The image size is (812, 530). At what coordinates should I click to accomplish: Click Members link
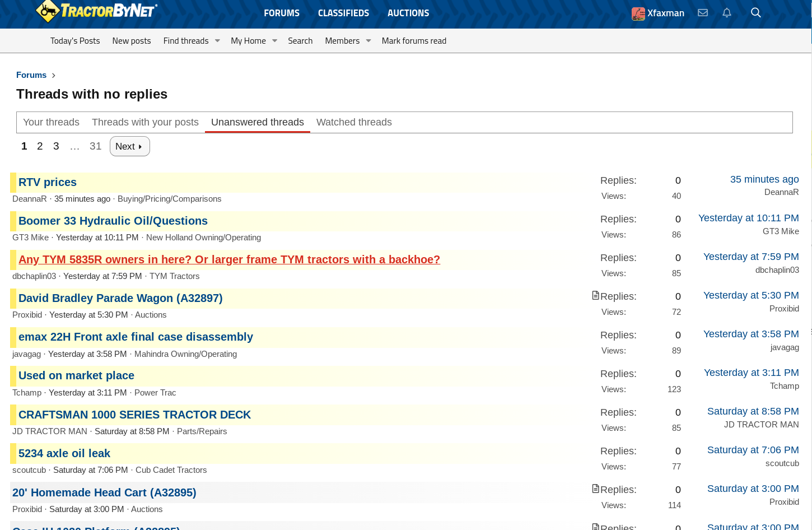342,41
